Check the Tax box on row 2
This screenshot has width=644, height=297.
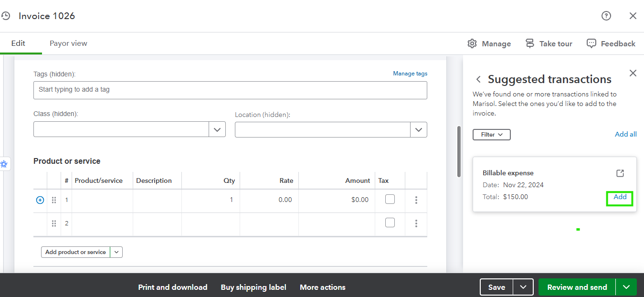[390, 222]
